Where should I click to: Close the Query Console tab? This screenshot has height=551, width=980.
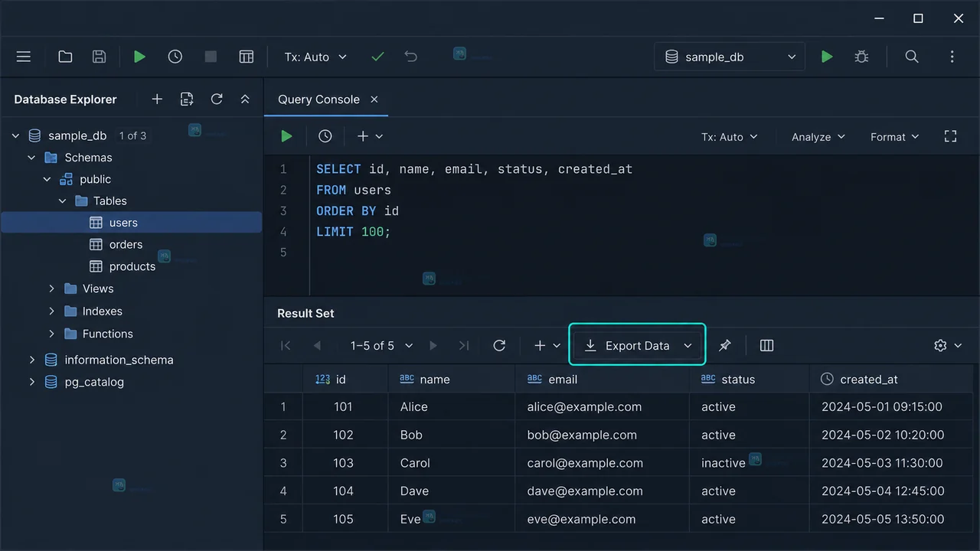coord(374,99)
